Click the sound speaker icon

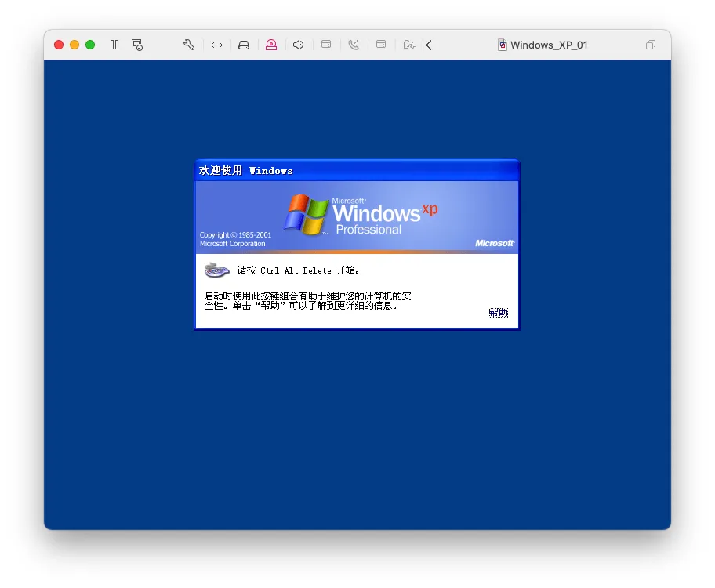coord(299,45)
